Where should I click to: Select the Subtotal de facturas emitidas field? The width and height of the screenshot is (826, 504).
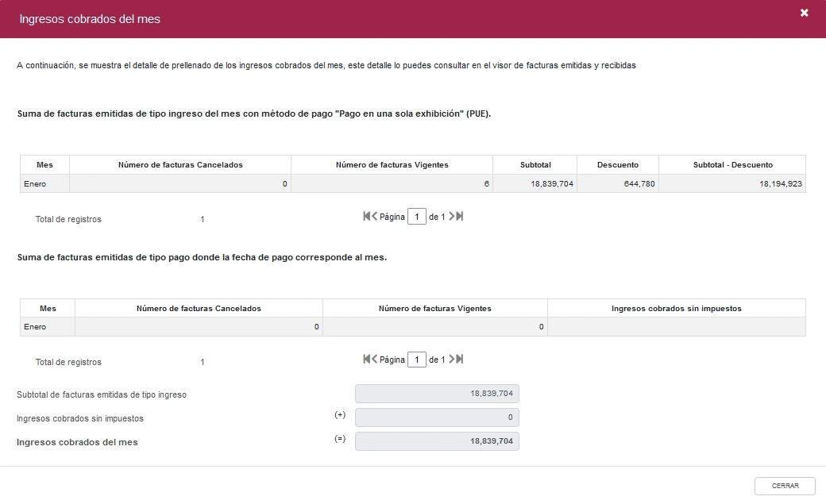437,394
